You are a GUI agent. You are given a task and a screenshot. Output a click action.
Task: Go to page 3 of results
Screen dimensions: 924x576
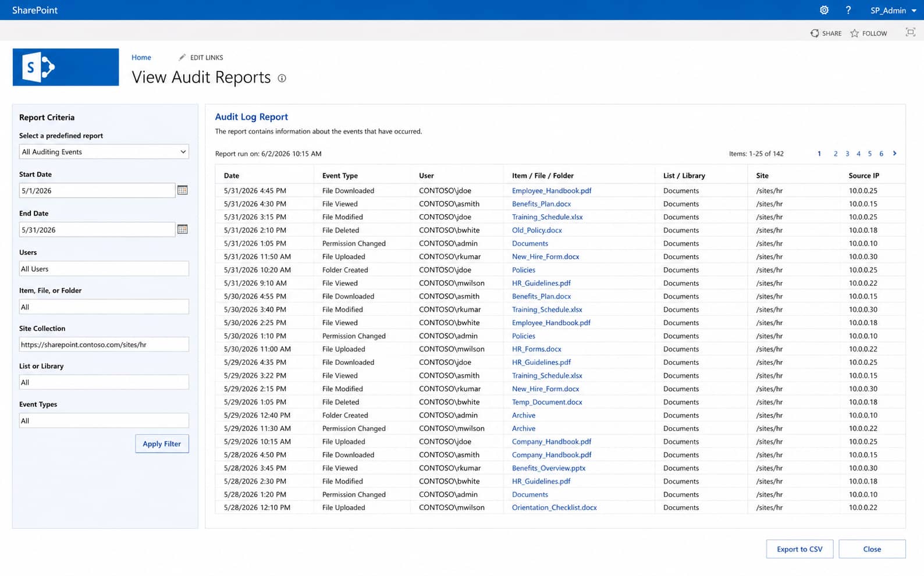coord(847,154)
